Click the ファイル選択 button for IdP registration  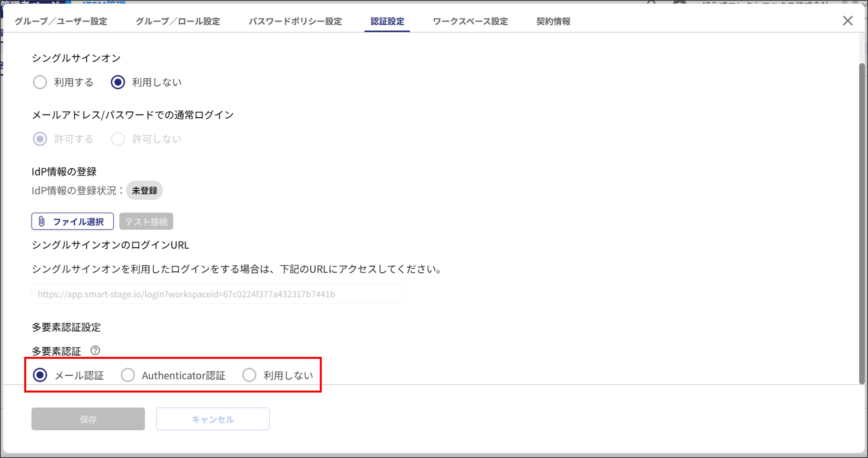pyautogui.click(x=72, y=221)
